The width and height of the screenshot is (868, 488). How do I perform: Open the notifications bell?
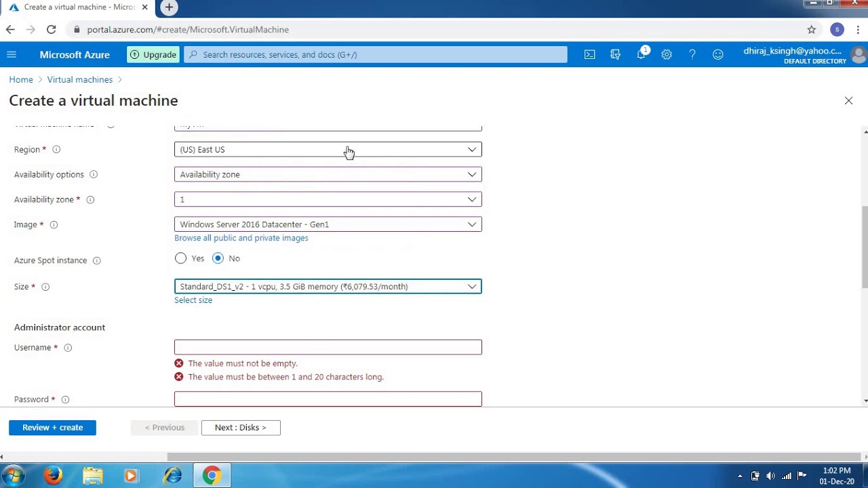point(642,54)
